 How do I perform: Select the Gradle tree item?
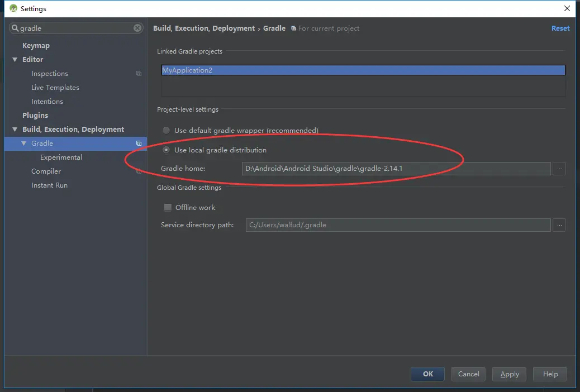[x=75, y=143]
